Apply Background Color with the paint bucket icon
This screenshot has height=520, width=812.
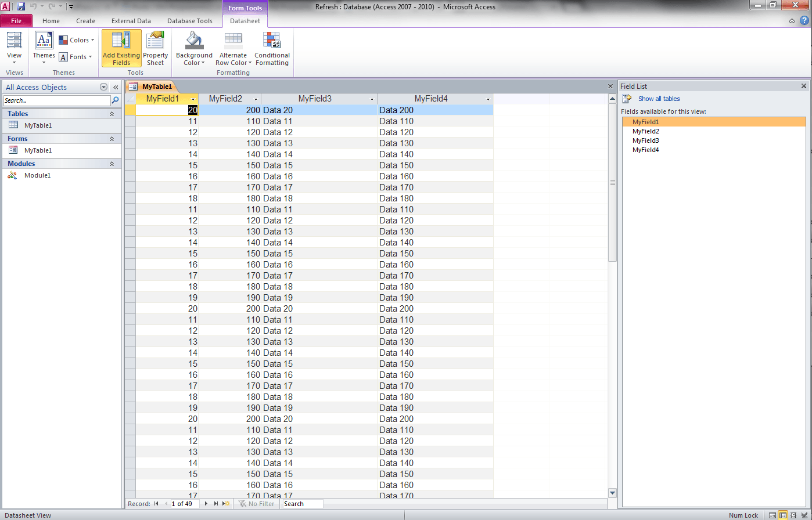(x=193, y=40)
